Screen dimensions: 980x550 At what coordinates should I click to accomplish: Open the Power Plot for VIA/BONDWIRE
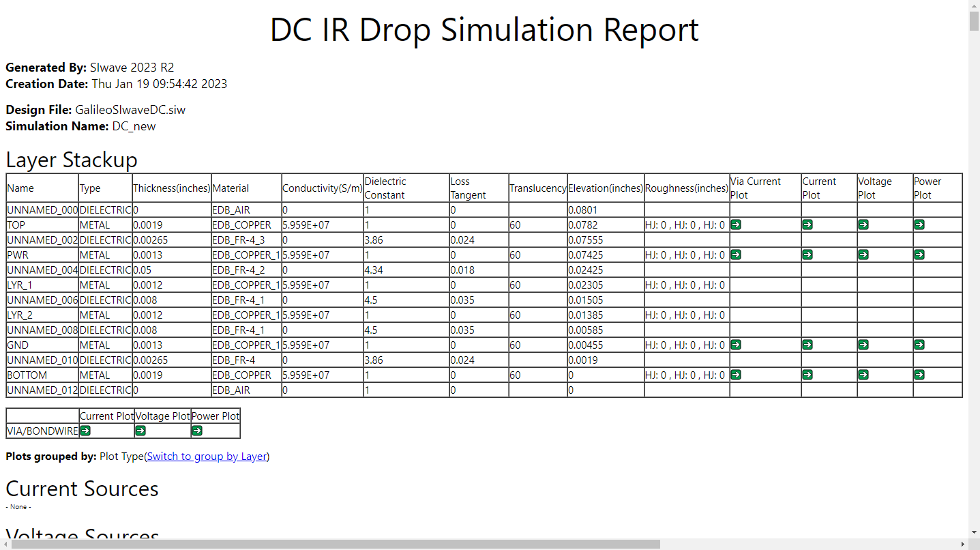pyautogui.click(x=197, y=431)
